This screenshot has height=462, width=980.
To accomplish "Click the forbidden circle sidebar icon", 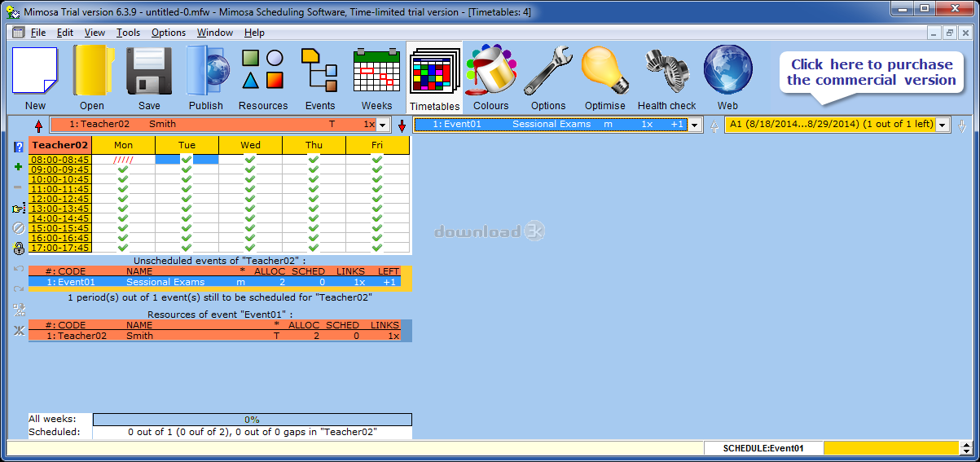I will [x=19, y=228].
